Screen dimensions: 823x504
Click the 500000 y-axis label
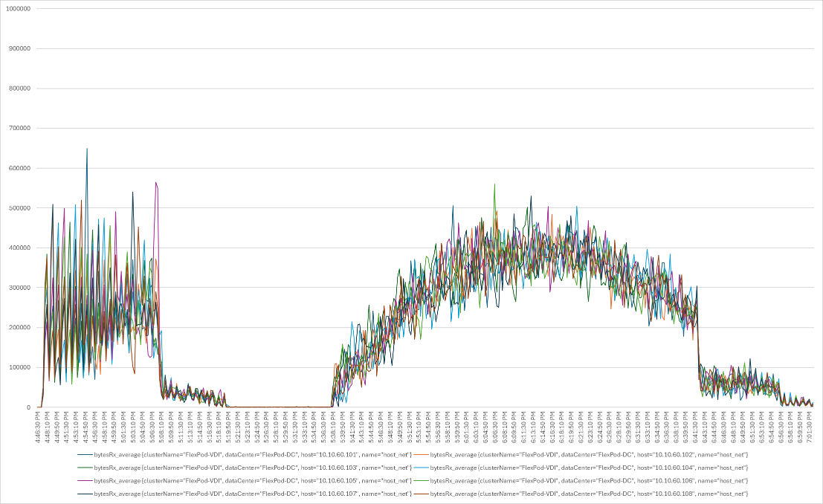coord(20,208)
